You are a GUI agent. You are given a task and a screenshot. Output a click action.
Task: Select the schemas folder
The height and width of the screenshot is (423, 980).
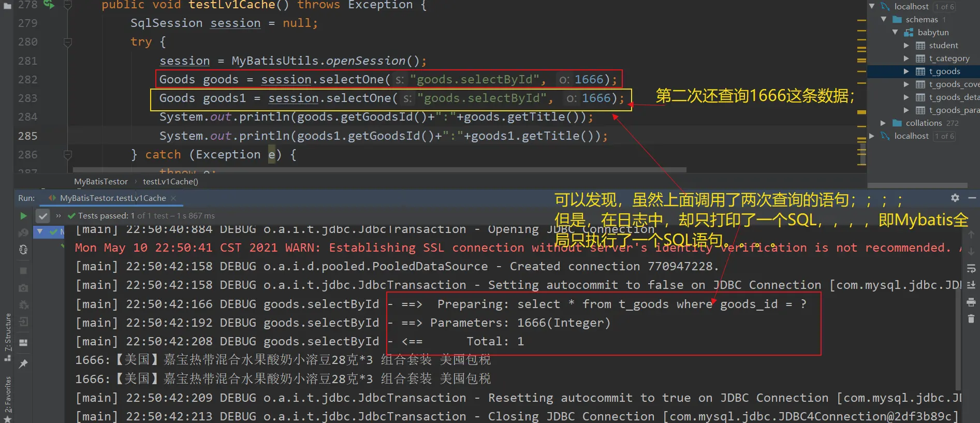[922, 19]
